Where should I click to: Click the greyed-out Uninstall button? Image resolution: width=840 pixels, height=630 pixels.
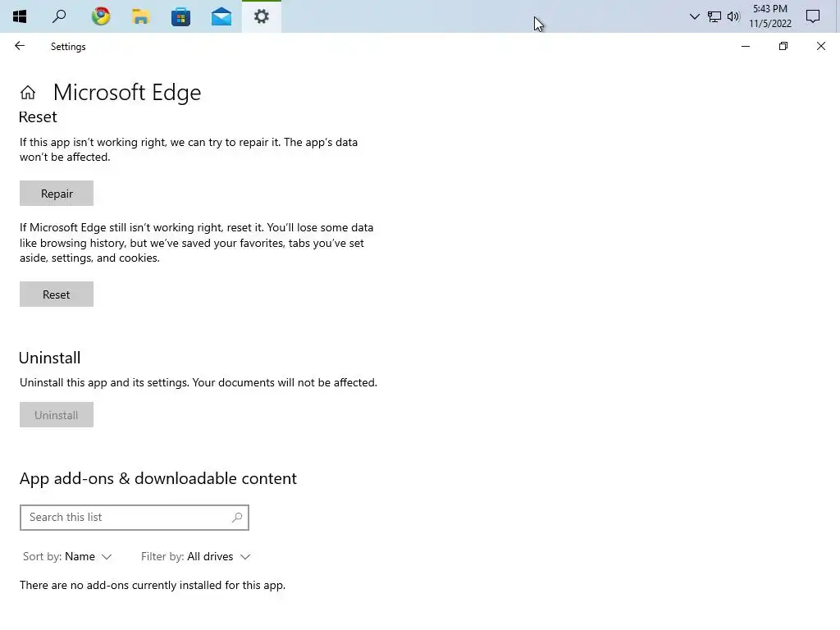(57, 414)
